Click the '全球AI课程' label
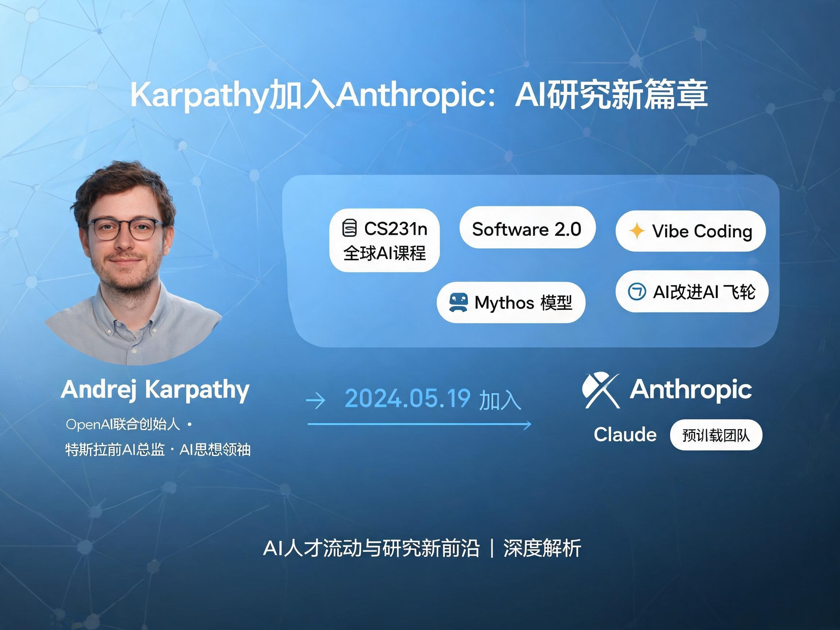Screen dimensions: 840x630 pos(384,253)
